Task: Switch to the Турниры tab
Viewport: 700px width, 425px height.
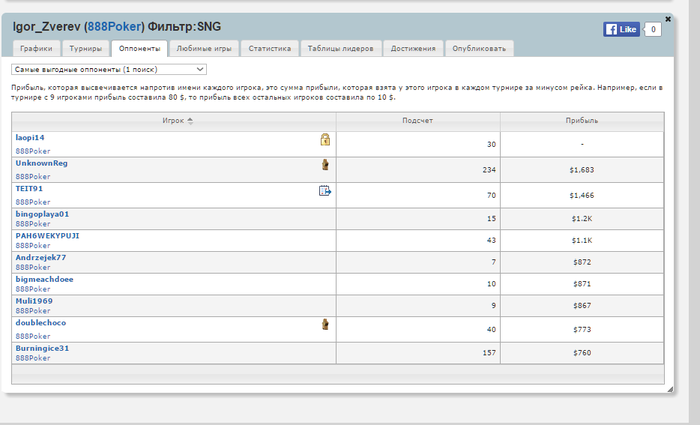Action: (85, 48)
